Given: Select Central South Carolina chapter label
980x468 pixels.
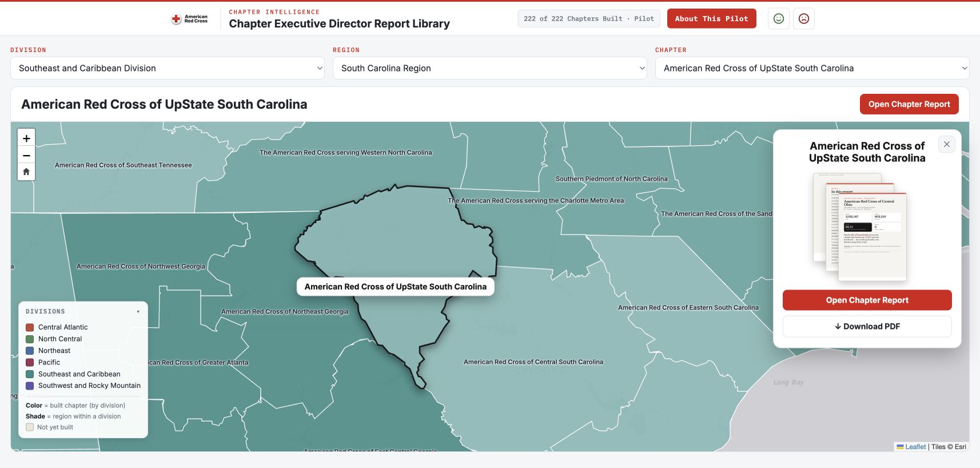Looking at the screenshot, I should 533,362.
